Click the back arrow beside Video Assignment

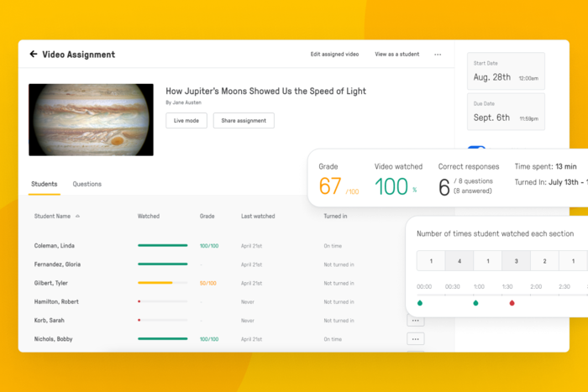tap(34, 55)
